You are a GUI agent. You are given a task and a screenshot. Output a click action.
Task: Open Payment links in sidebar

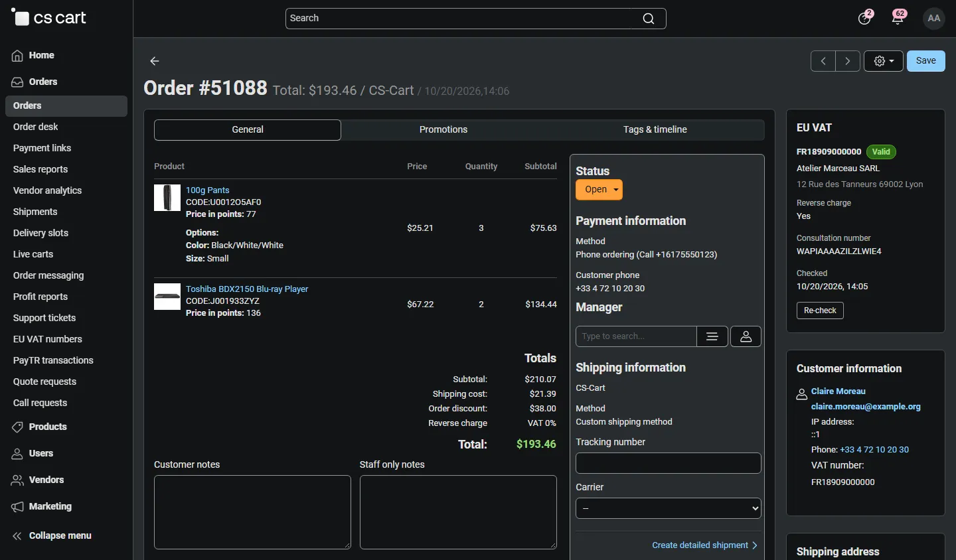pos(42,148)
